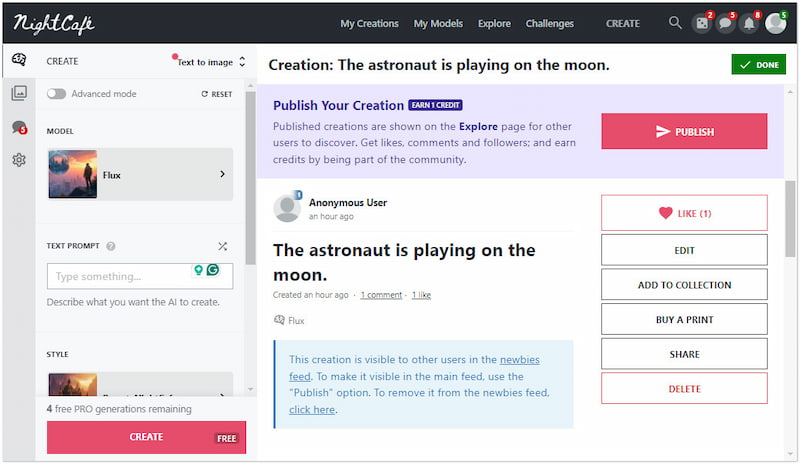Expand the Text to image dropdown

211,62
